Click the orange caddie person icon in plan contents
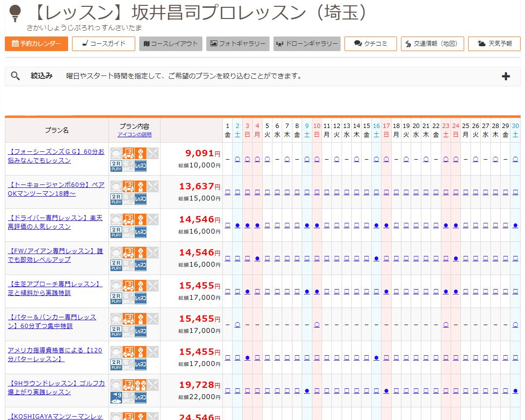This screenshot has width=525, height=420. (x=141, y=153)
